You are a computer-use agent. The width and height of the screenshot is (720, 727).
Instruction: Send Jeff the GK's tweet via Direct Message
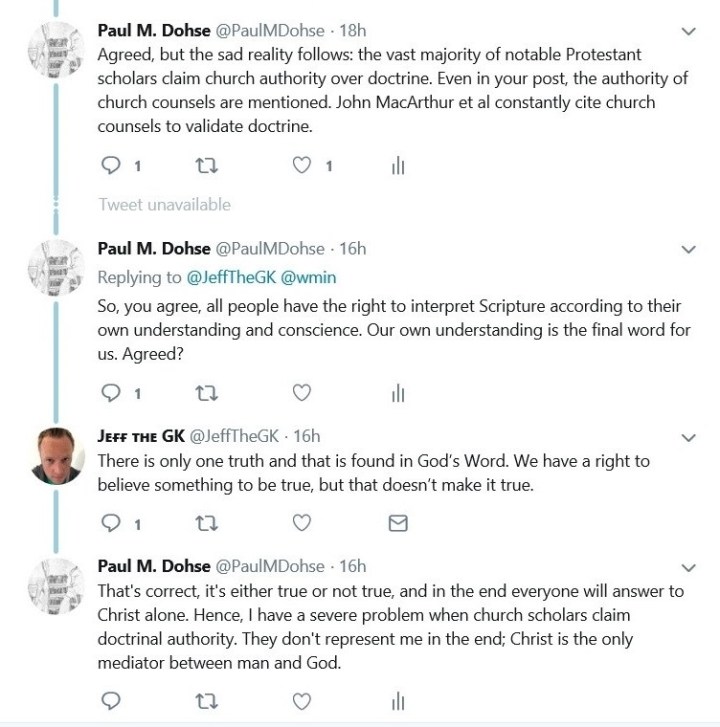[x=397, y=523]
